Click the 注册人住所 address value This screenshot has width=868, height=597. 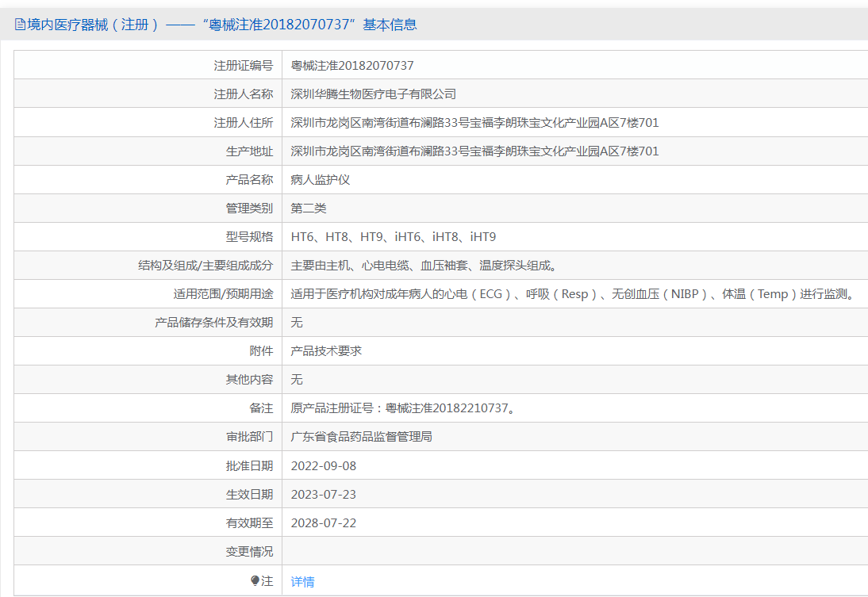point(474,123)
